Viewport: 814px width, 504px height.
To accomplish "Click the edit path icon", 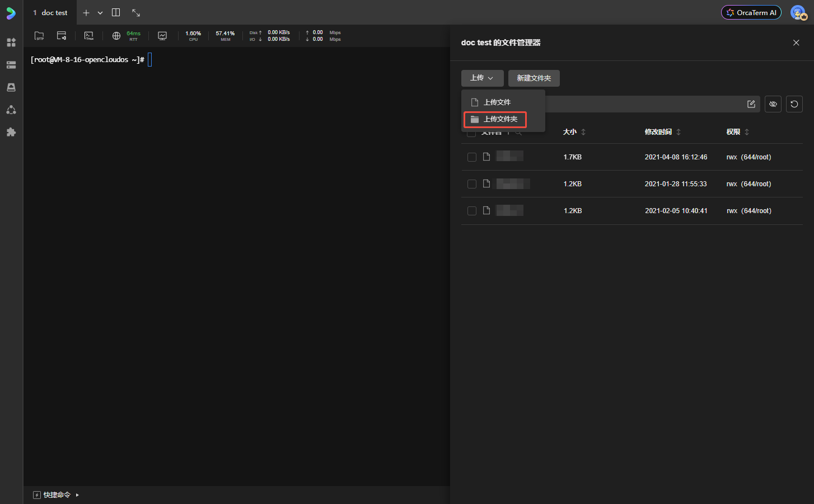I will pyautogui.click(x=751, y=104).
